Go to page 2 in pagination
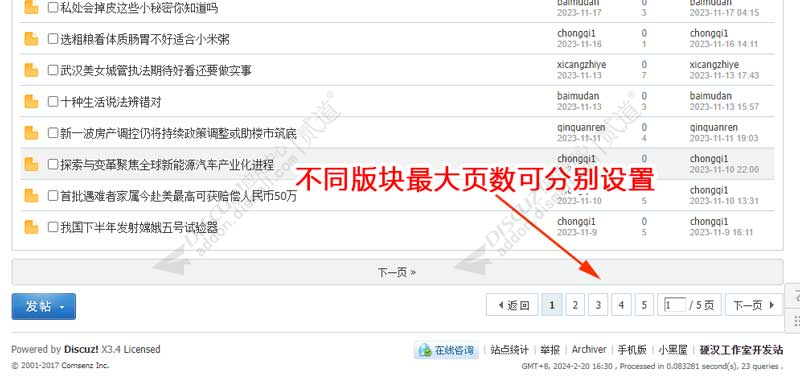The image size is (800, 379). 575,305
